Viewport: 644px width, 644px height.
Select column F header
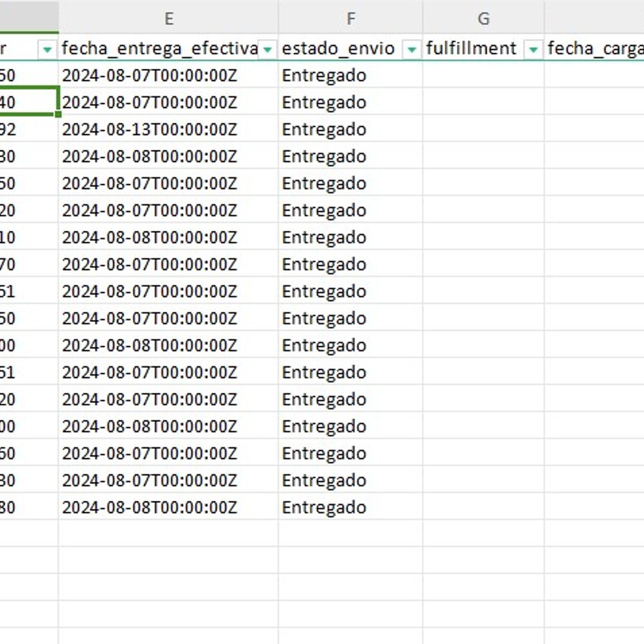click(x=350, y=19)
